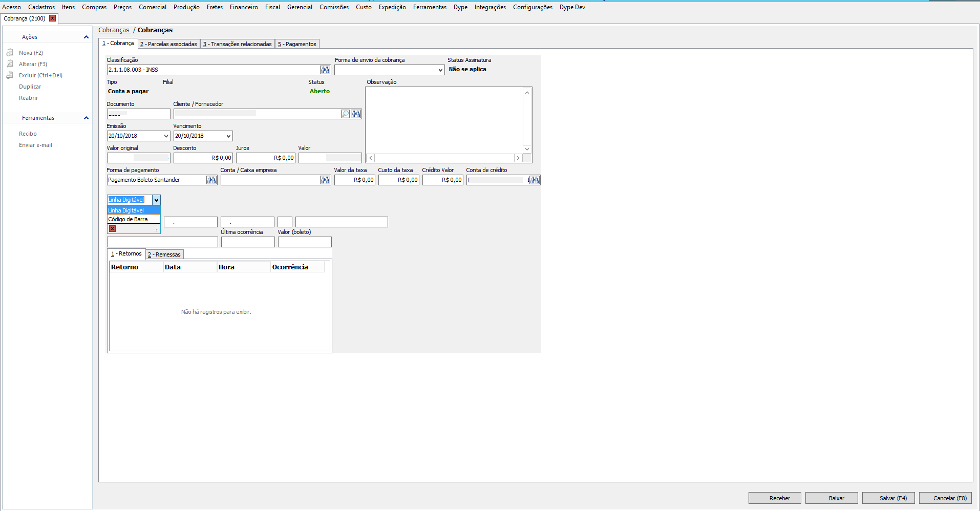Click into the Observação text area
This screenshot has height=511, width=980.
(444, 120)
